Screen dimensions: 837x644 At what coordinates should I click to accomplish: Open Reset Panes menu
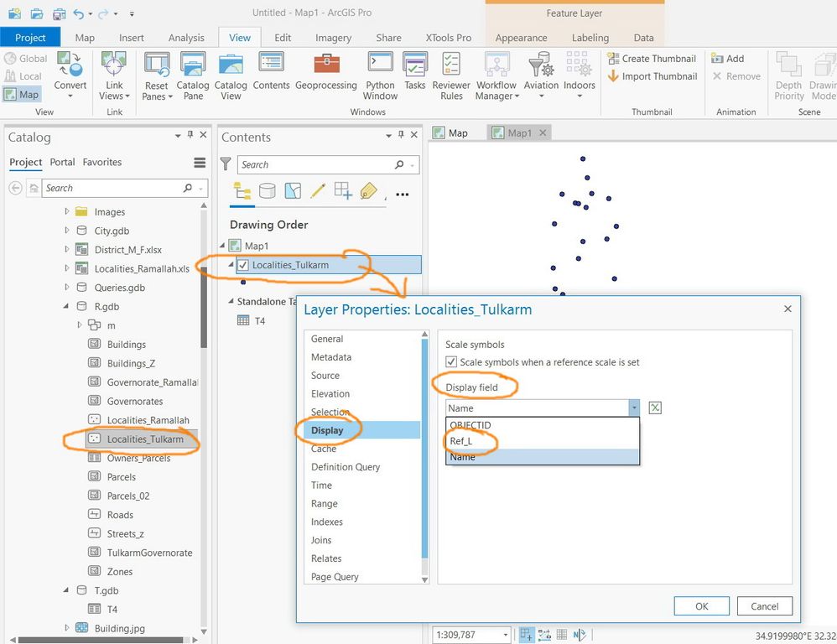point(157,75)
